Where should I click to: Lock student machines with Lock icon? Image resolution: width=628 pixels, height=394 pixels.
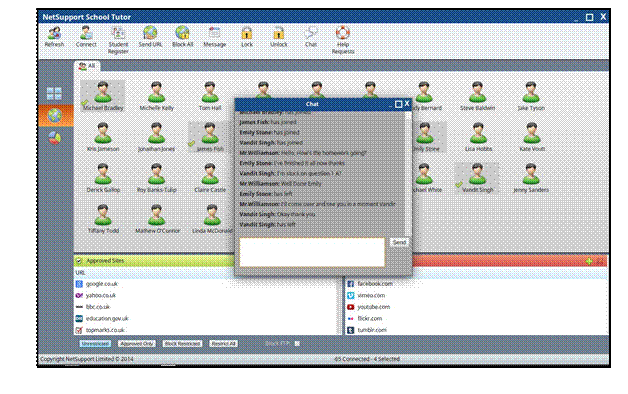tap(247, 36)
